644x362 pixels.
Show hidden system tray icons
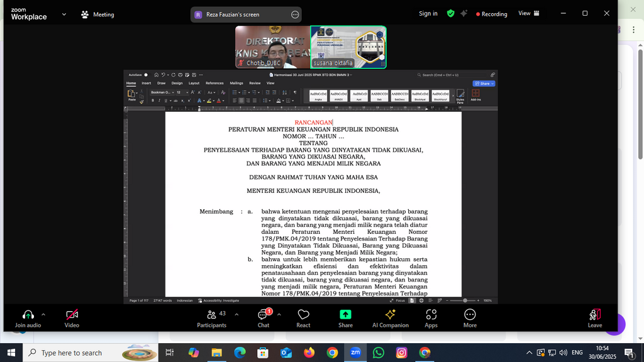(529, 353)
